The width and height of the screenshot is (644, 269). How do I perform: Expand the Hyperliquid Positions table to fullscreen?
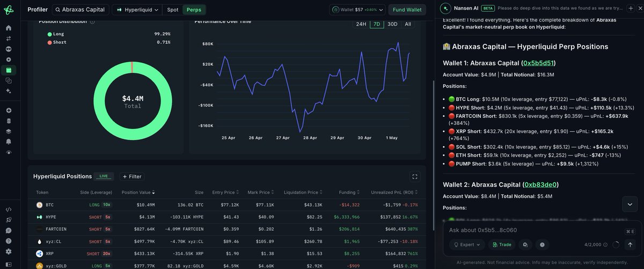[x=414, y=176]
